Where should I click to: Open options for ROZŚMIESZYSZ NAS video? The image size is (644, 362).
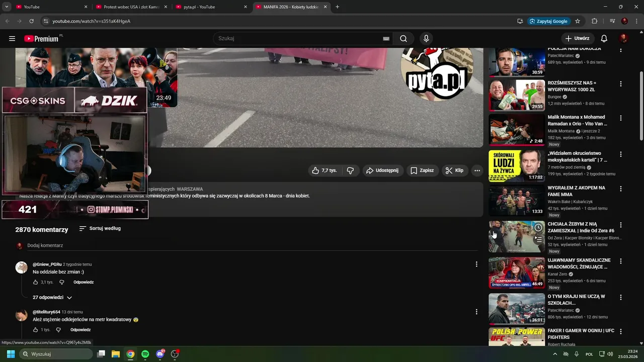pyautogui.click(x=620, y=84)
